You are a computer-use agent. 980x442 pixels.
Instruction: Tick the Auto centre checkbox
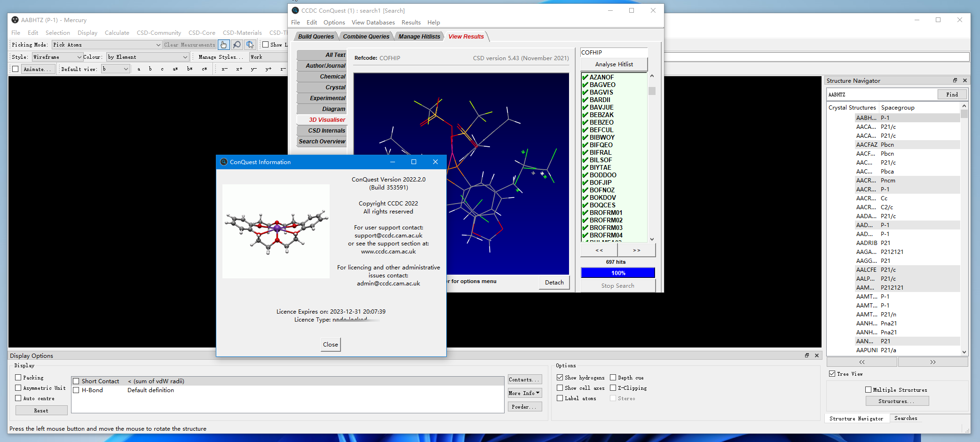(18, 398)
